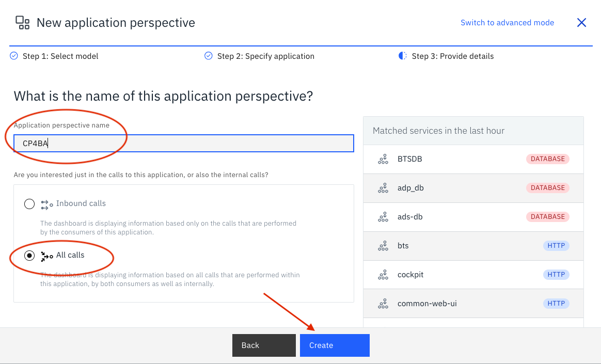This screenshot has height=364, width=601.
Task: Click the application perspective icon beside the title
Action: (22, 23)
